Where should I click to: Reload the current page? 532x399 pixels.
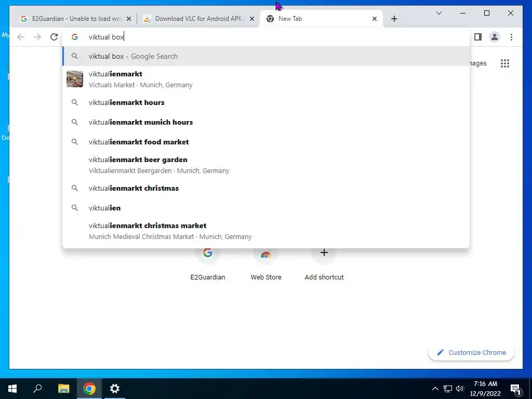tap(54, 37)
